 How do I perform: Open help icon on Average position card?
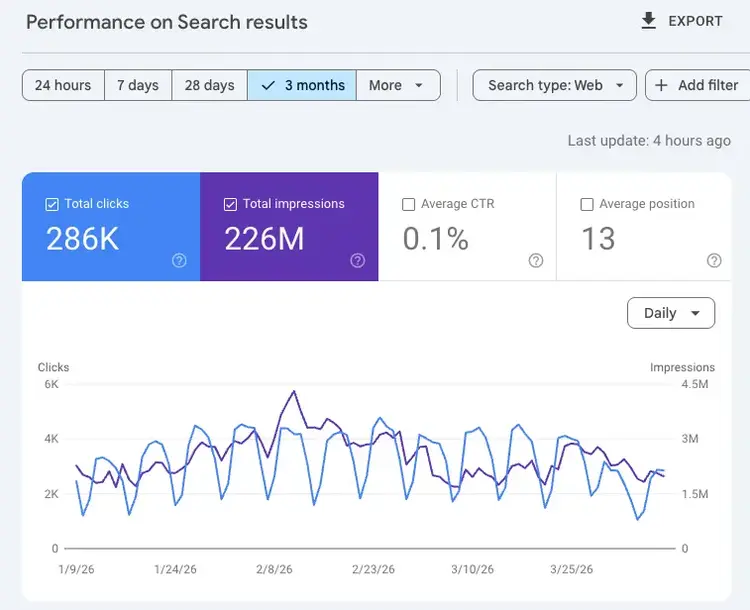point(714,261)
